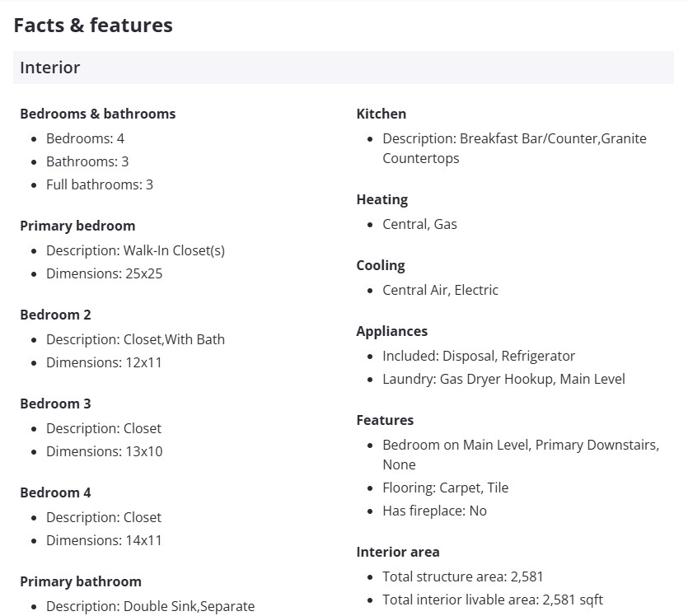Click the Dimensions: 25x25 text

click(x=104, y=273)
